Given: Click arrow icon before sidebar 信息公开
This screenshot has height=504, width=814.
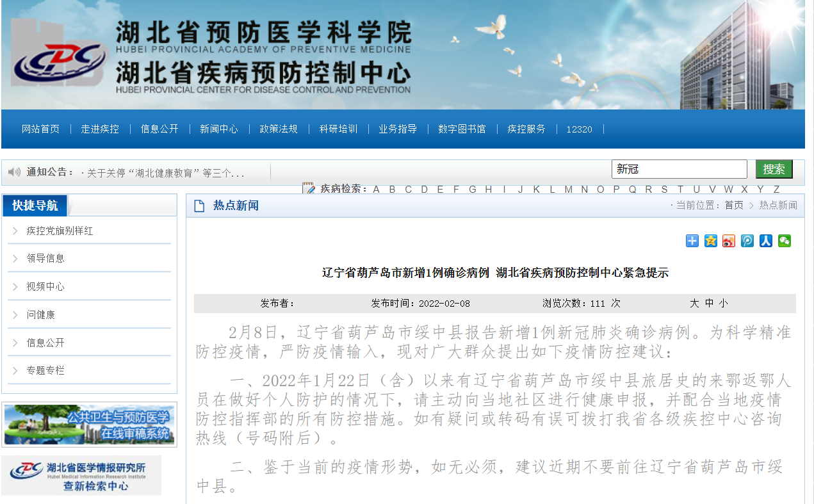Looking at the screenshot, I should pos(15,343).
